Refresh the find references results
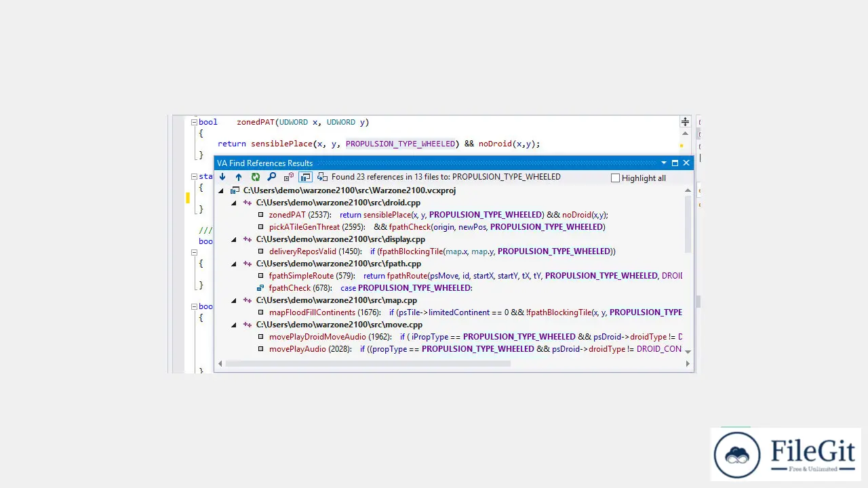The width and height of the screenshot is (868, 488). [256, 177]
